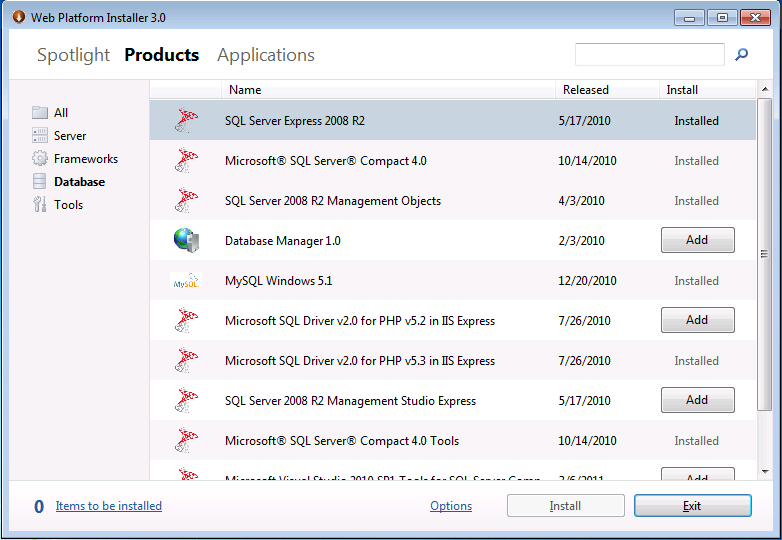Focus the search input field
Viewport: 782px width, 540px height.
point(649,54)
